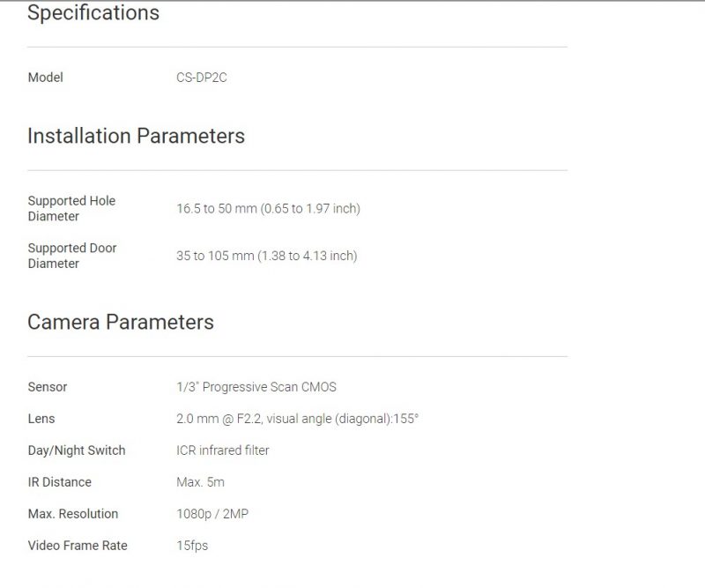Select the Lens label
Viewport: 705px width, 588px height.
click(x=41, y=419)
